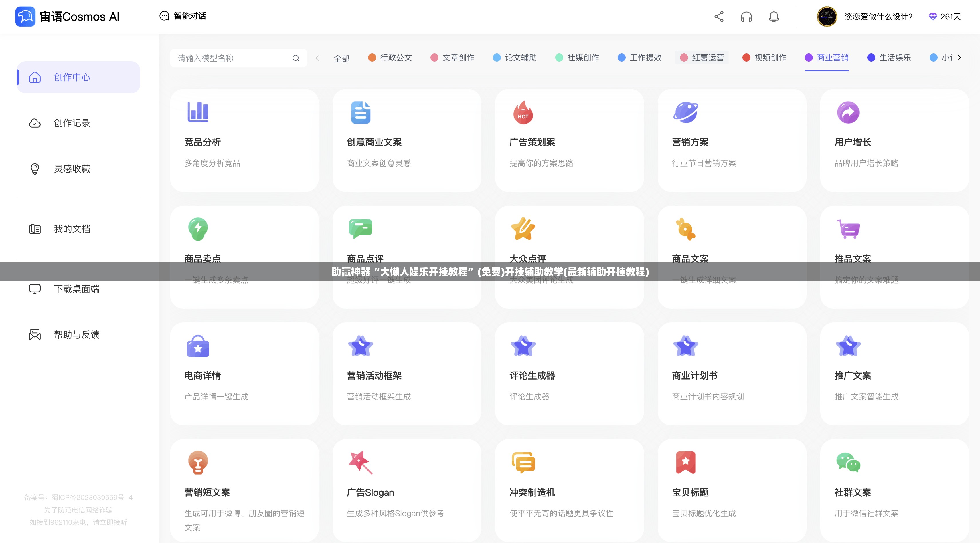
Task: Click the 商品卖点 lightning icon
Action: click(x=198, y=229)
